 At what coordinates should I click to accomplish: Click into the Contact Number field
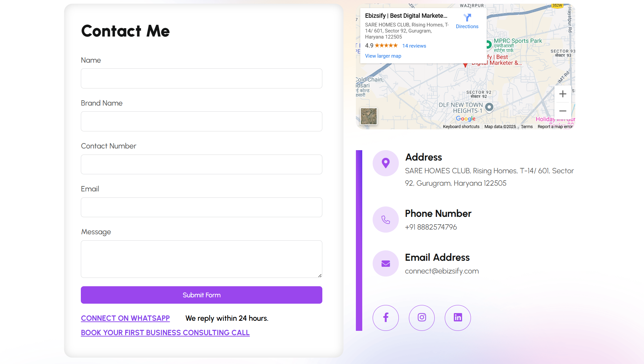[201, 164]
